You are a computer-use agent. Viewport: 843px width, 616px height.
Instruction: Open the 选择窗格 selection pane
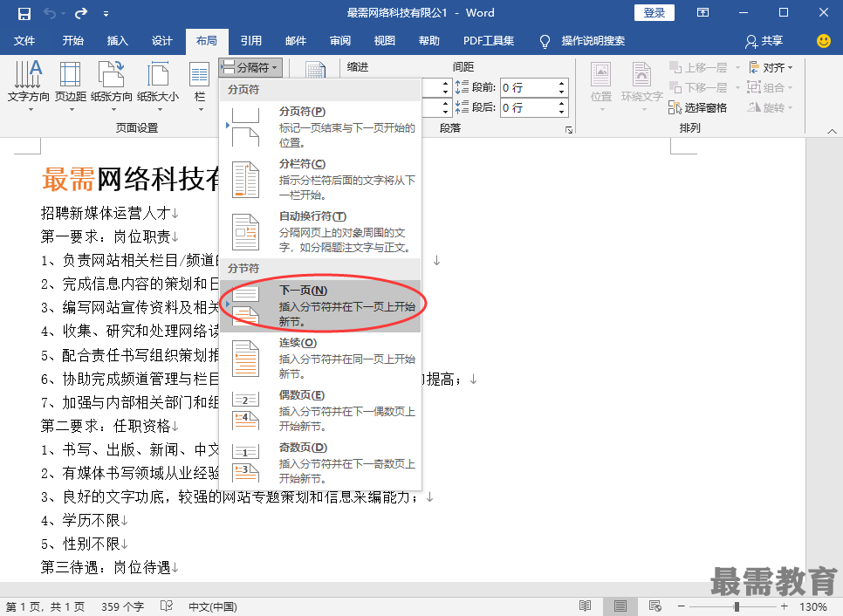[698, 108]
